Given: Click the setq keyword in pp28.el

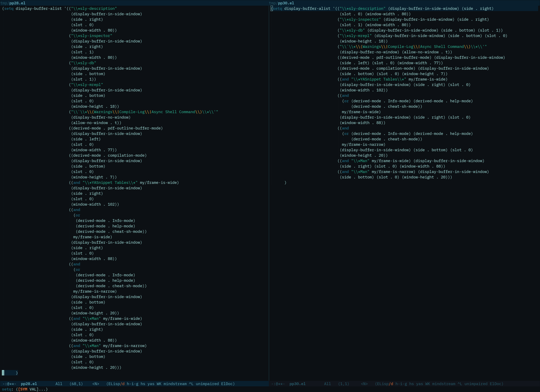Looking at the screenshot, I should click(9, 9).
